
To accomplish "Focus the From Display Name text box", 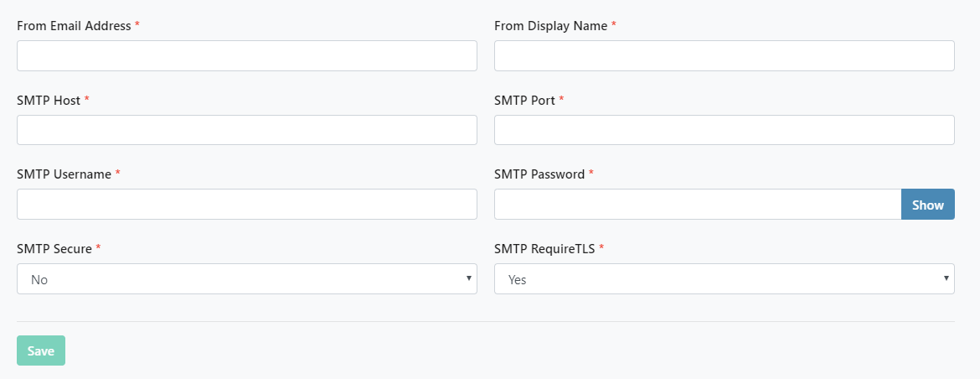I will pos(724,56).
